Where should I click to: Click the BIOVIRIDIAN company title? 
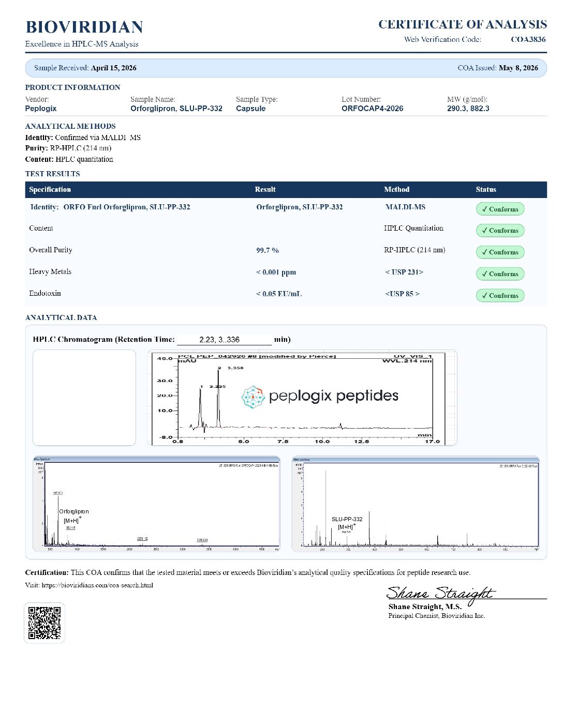(84, 27)
